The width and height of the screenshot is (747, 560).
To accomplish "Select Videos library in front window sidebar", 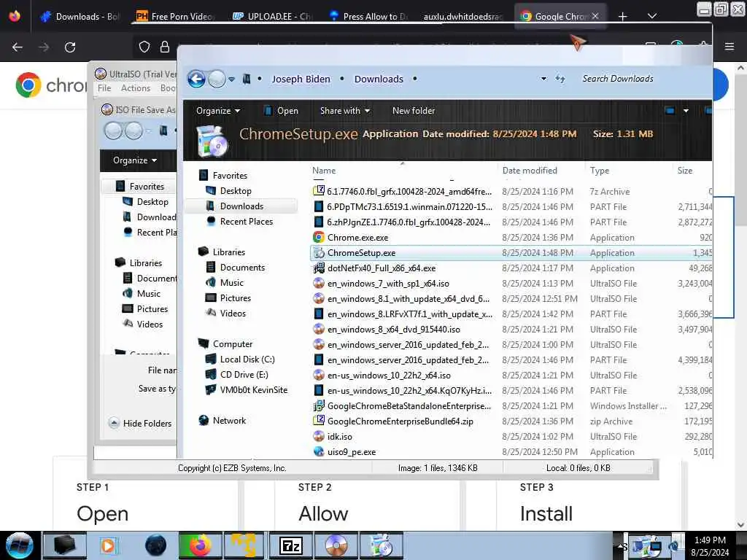I will [x=233, y=314].
